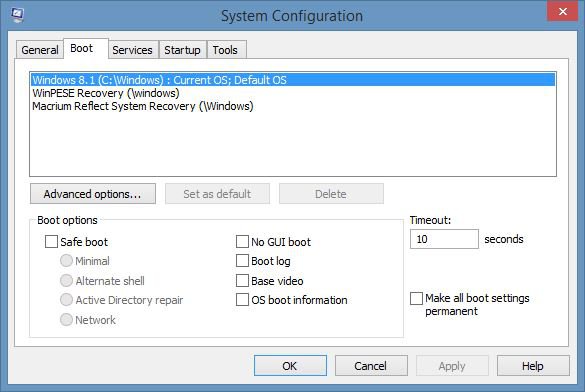The width and height of the screenshot is (585, 392).
Task: Check Make all boot settings permanent
Action: pos(416,298)
